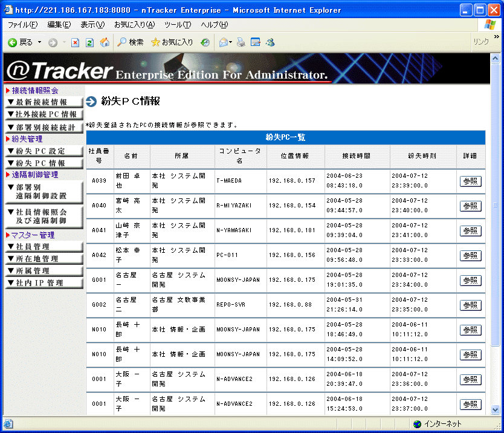Click the Stop loading icon in toolbar
Image resolution: width=504 pixels, height=433 pixels.
tap(75, 42)
